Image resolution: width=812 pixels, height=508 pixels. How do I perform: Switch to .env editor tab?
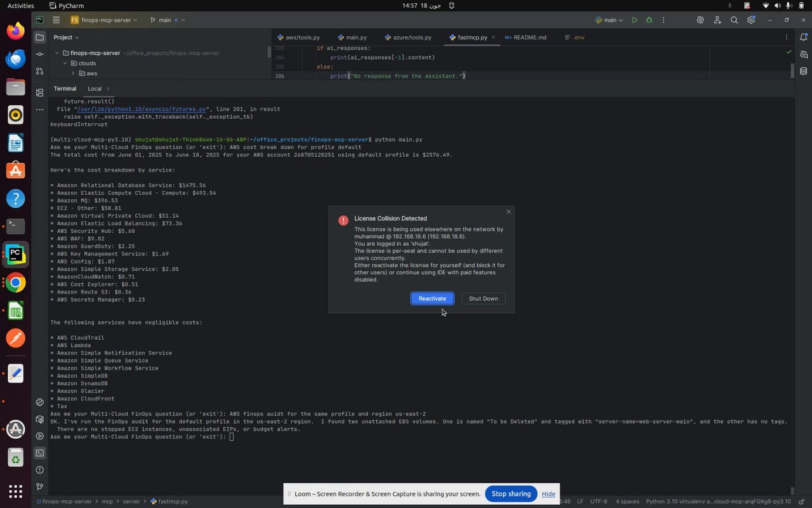click(x=575, y=37)
